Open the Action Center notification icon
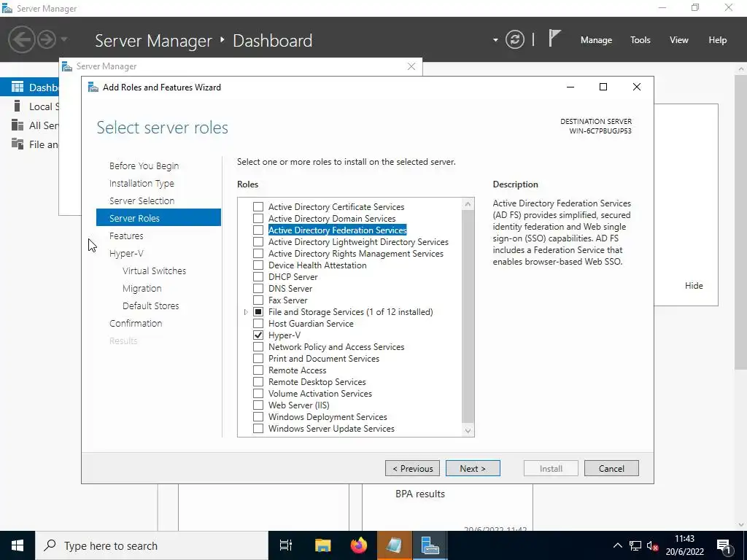The height and width of the screenshot is (560, 747). [x=724, y=545]
